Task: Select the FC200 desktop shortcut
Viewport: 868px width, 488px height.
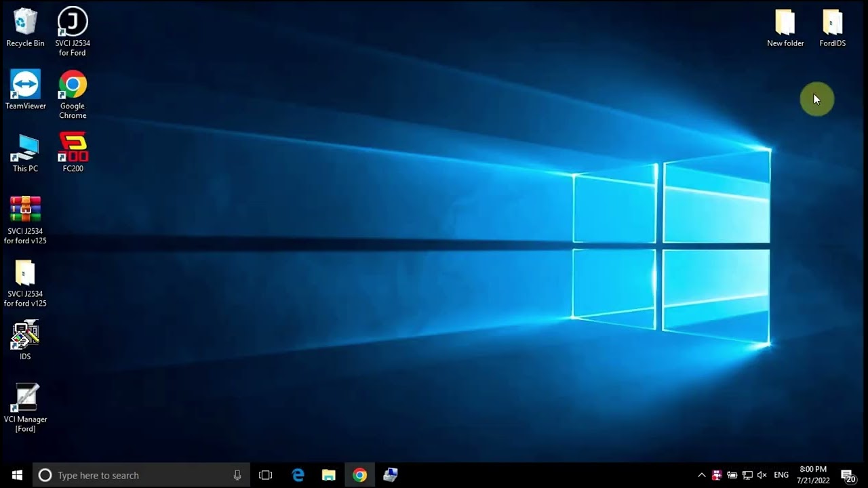Action: coord(73,153)
